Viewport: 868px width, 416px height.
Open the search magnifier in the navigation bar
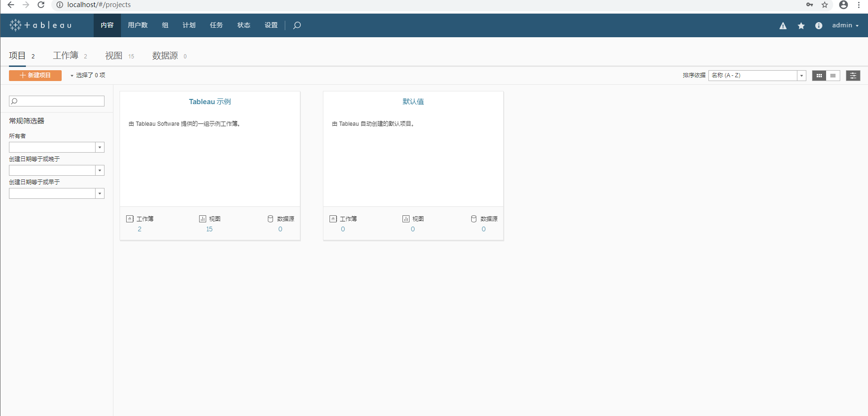pyautogui.click(x=297, y=25)
